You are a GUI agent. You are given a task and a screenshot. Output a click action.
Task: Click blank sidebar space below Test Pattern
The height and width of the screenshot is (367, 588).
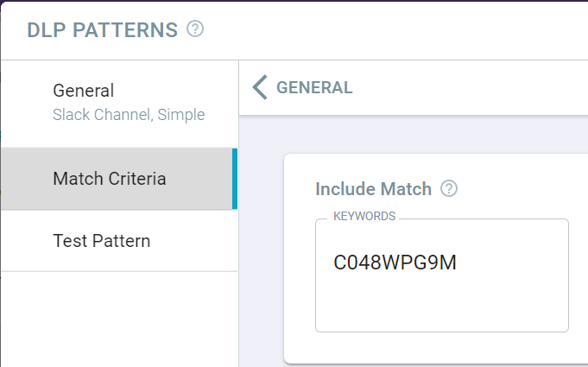point(119,319)
